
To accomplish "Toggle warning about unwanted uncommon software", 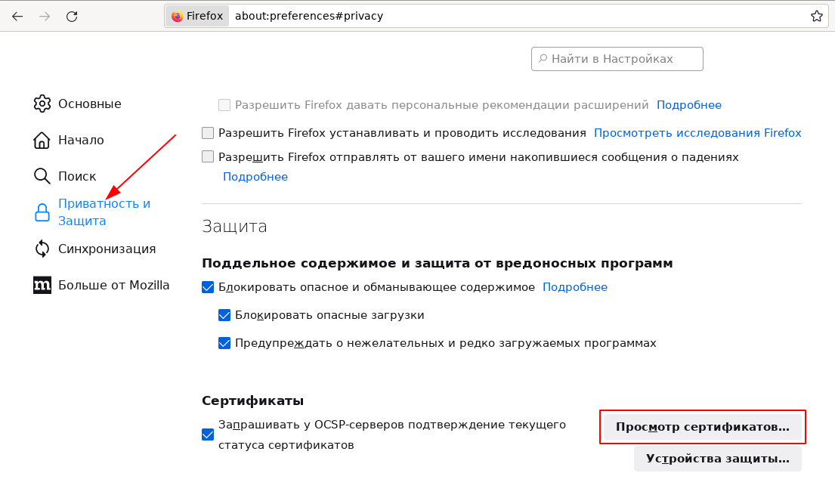I will point(224,342).
